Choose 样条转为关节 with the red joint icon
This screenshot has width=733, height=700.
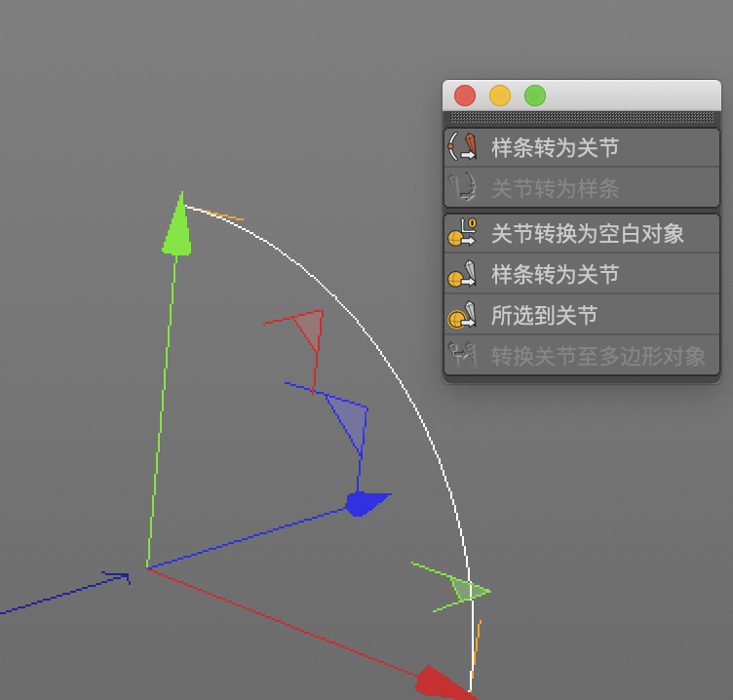click(582, 148)
